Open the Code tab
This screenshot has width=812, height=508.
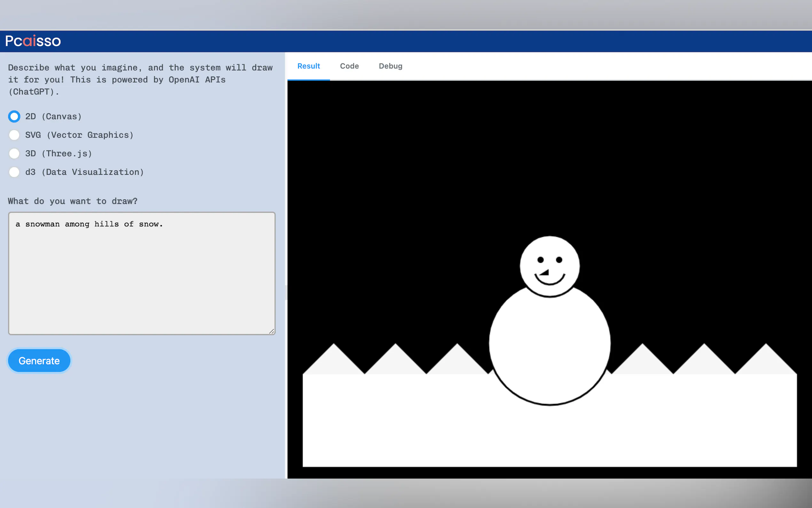coord(349,66)
